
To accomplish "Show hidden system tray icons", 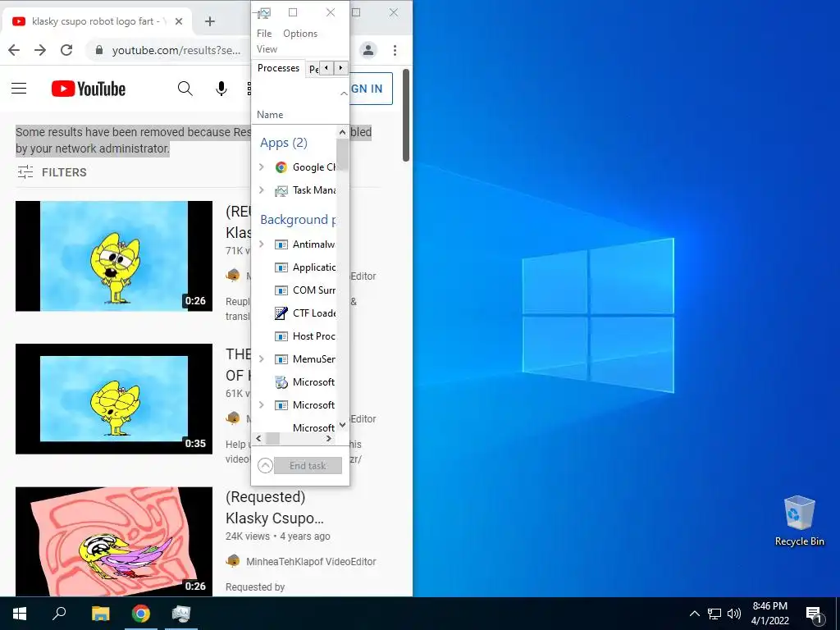I will tap(694, 614).
